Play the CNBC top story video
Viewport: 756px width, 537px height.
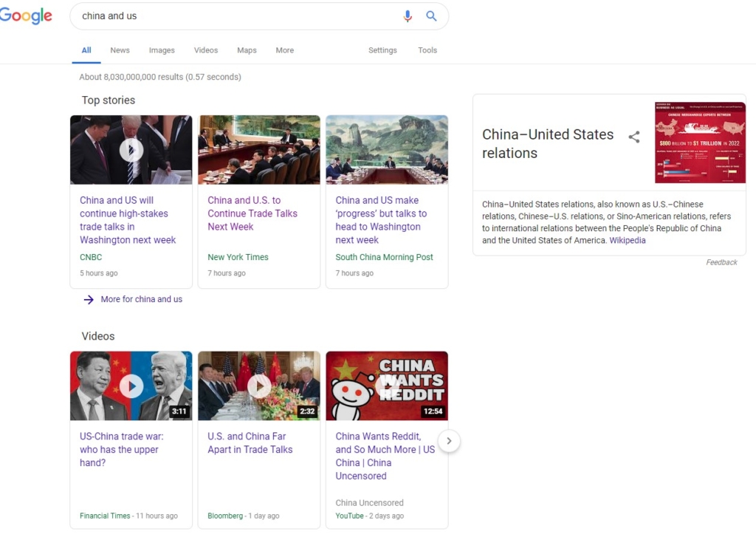(x=131, y=150)
